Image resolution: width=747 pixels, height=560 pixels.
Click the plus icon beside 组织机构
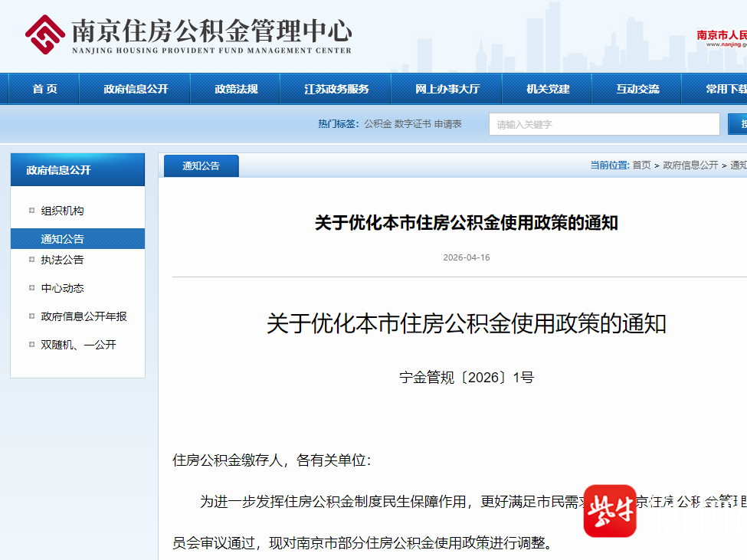[31, 211]
